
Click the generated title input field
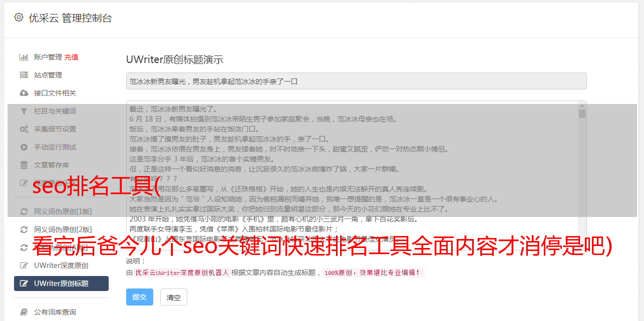[356, 81]
